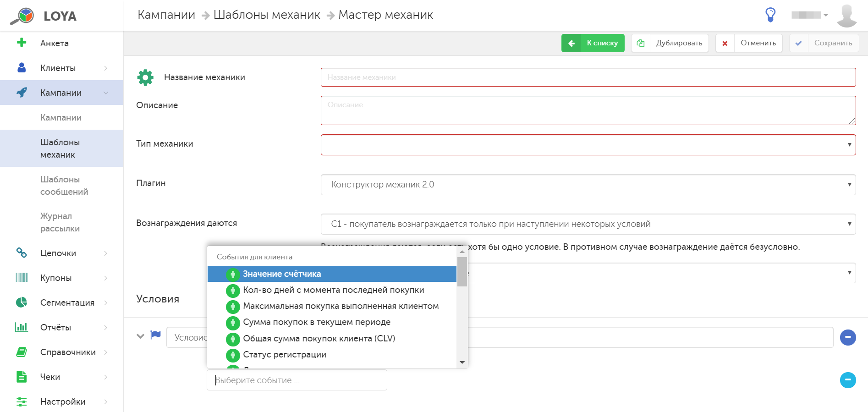Screen dimensions: 868x412
Task: Click the Клиенты person icon
Action: [22, 67]
